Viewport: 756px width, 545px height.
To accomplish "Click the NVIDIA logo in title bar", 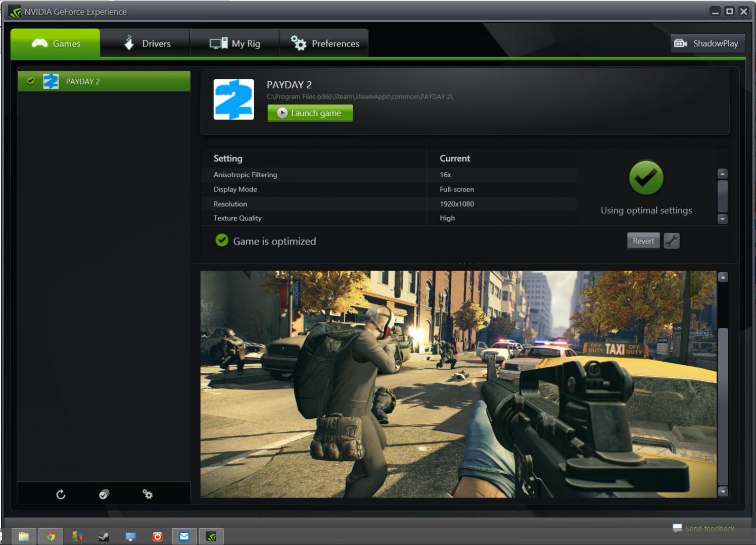I will point(15,12).
